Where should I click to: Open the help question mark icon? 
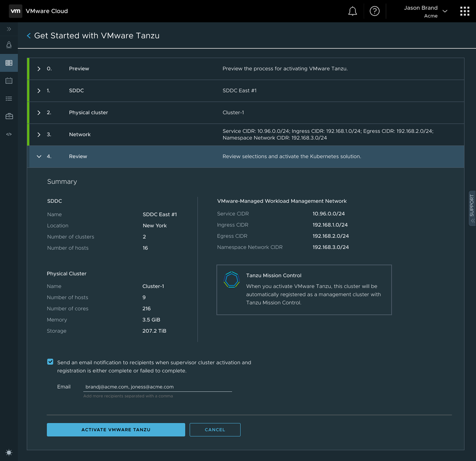(x=374, y=11)
